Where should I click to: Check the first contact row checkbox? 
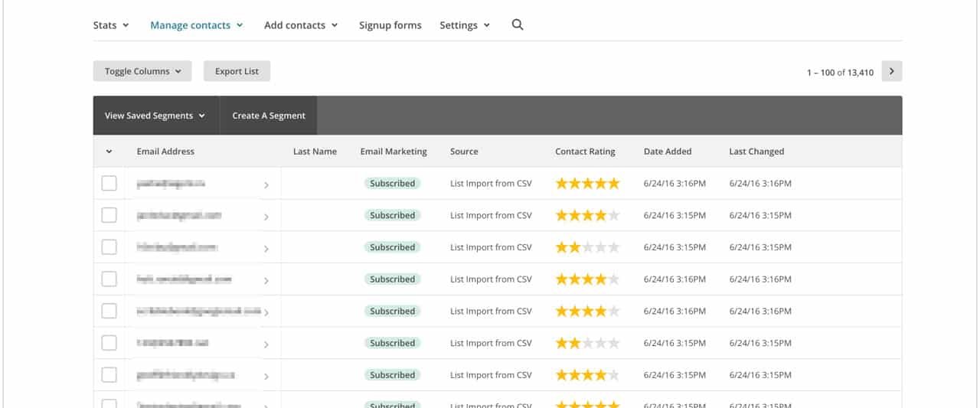[x=109, y=184]
